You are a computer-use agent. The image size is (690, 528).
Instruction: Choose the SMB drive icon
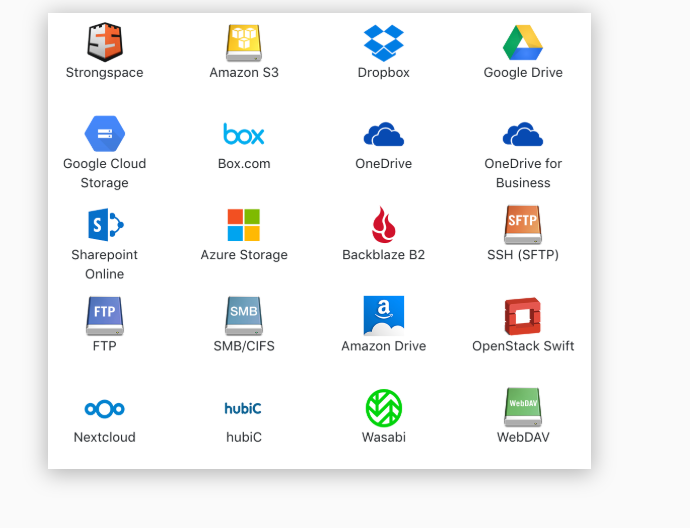pyautogui.click(x=244, y=315)
